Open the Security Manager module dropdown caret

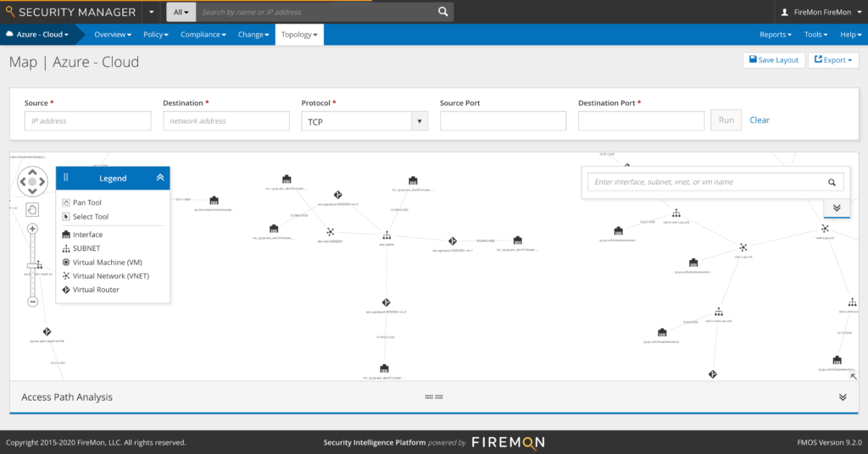(151, 12)
